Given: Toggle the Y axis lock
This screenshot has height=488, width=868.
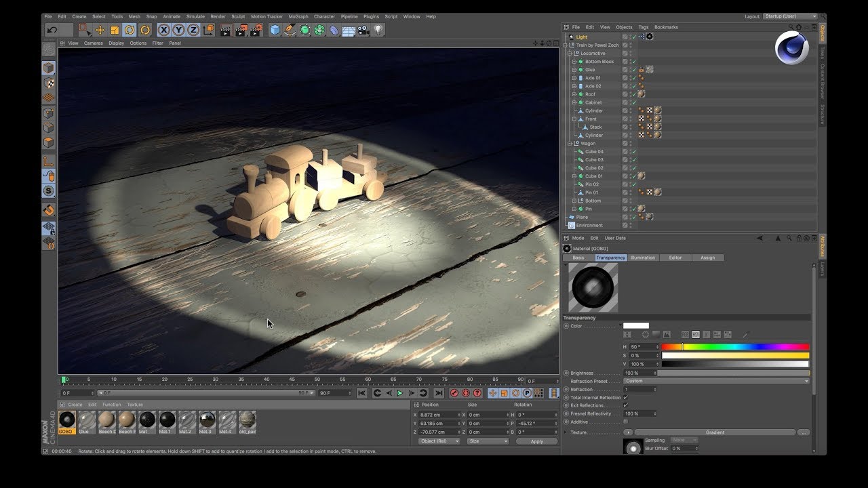Looking at the screenshot, I should [x=178, y=30].
